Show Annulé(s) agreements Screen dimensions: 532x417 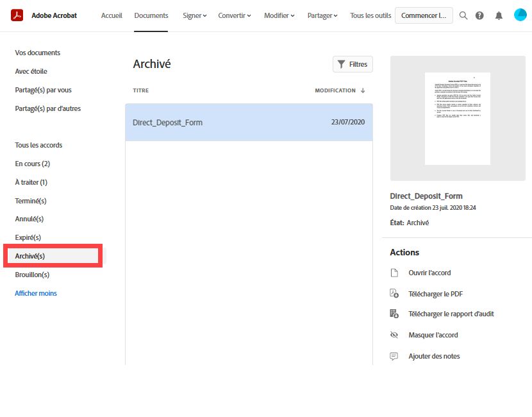(x=29, y=219)
